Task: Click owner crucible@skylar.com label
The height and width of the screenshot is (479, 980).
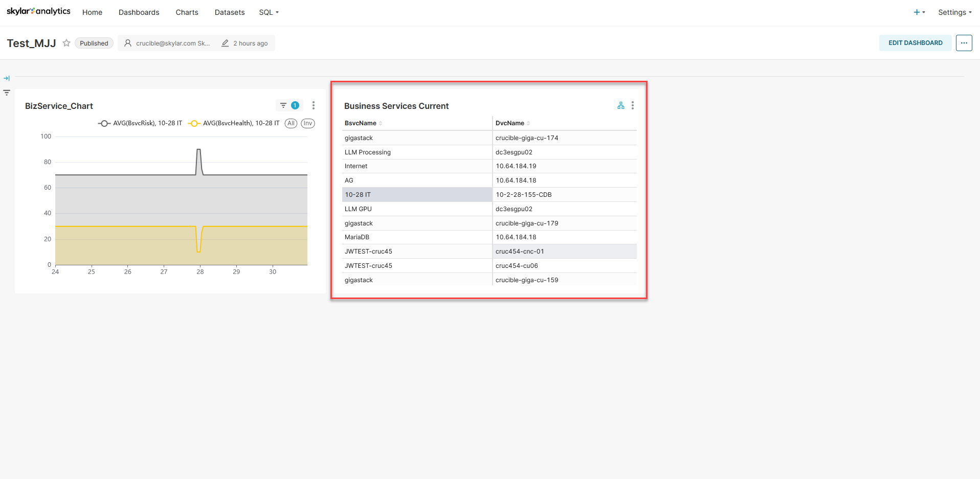Action: [x=173, y=43]
